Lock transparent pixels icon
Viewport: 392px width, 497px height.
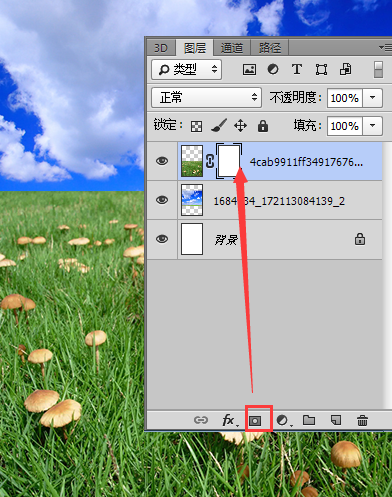(196, 126)
